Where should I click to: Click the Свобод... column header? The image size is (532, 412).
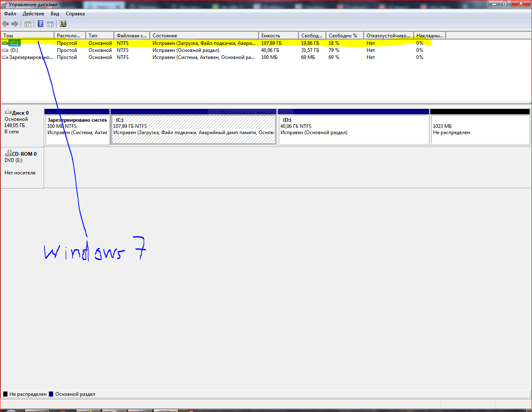pyautogui.click(x=312, y=36)
